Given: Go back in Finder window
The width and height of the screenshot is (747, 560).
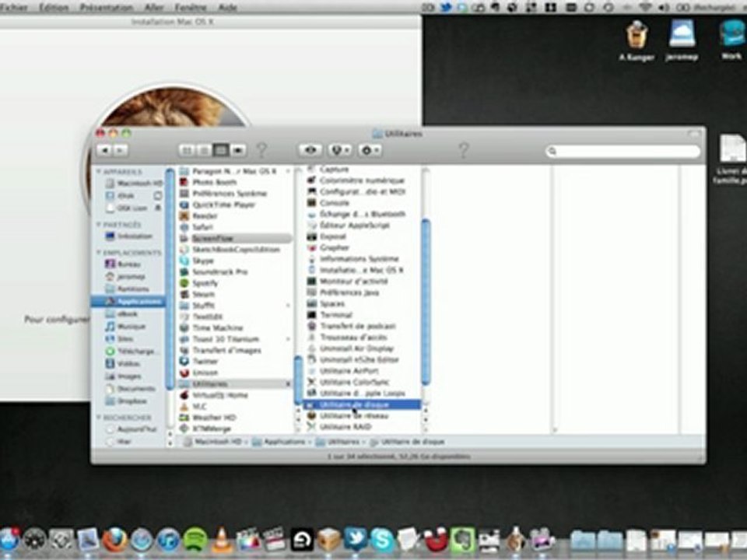Looking at the screenshot, I should coord(105,150).
